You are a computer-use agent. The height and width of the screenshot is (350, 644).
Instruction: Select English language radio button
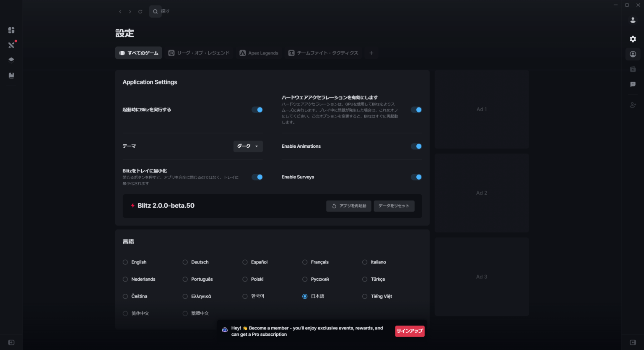click(125, 262)
